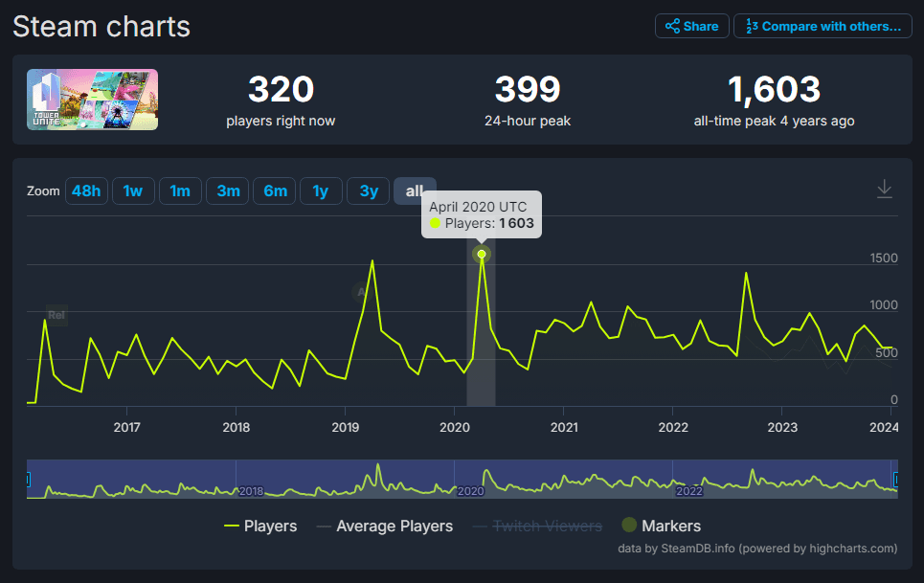924x583 pixels.
Task: Open the Tower Unite game thumbnail
Action: tap(93, 100)
